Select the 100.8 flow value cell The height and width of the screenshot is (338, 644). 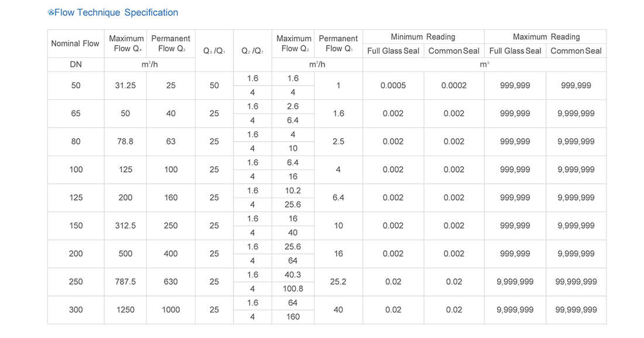click(293, 289)
